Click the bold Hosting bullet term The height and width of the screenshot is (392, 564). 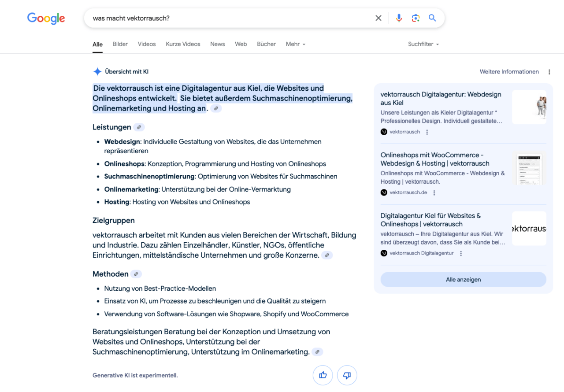click(117, 202)
